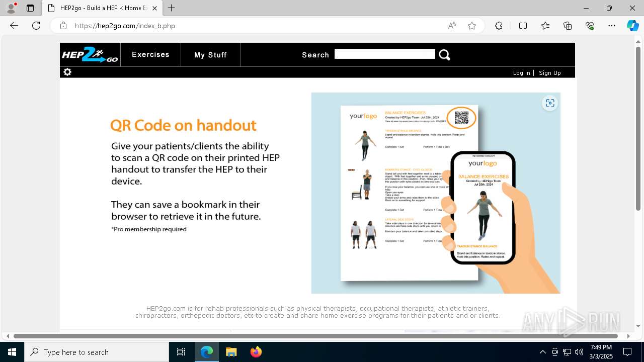Open browser Extensions
This screenshot has height=362, width=644.
(x=499, y=26)
